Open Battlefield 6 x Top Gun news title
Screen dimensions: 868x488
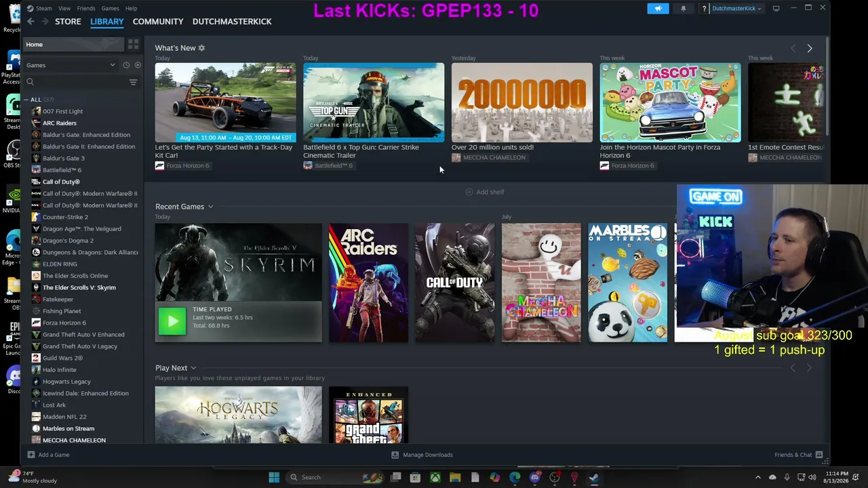361,151
